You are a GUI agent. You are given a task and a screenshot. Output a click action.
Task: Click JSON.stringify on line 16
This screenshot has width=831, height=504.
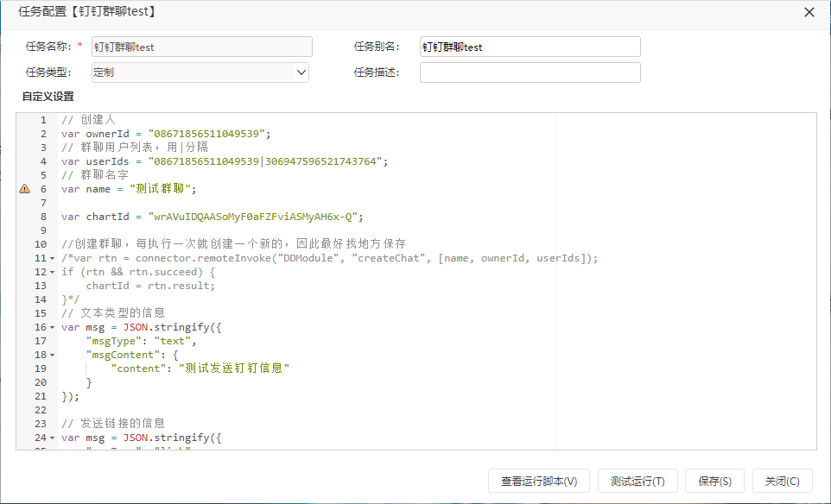pyautogui.click(x=167, y=327)
